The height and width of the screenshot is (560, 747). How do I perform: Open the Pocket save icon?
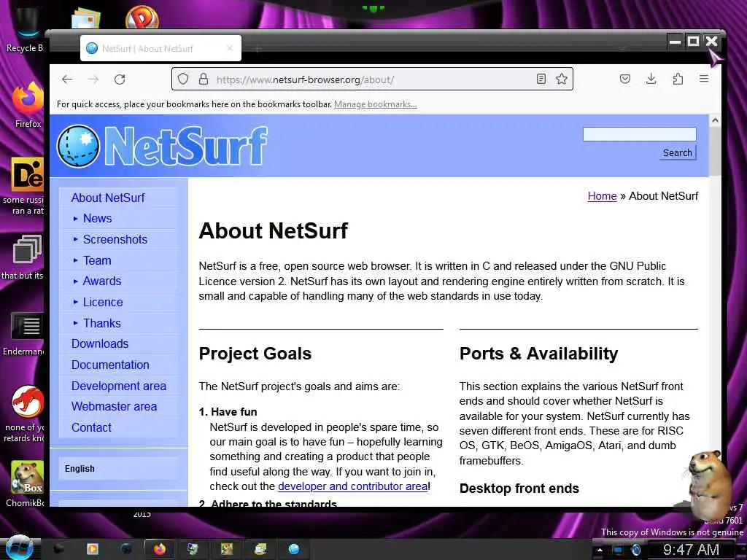click(625, 79)
